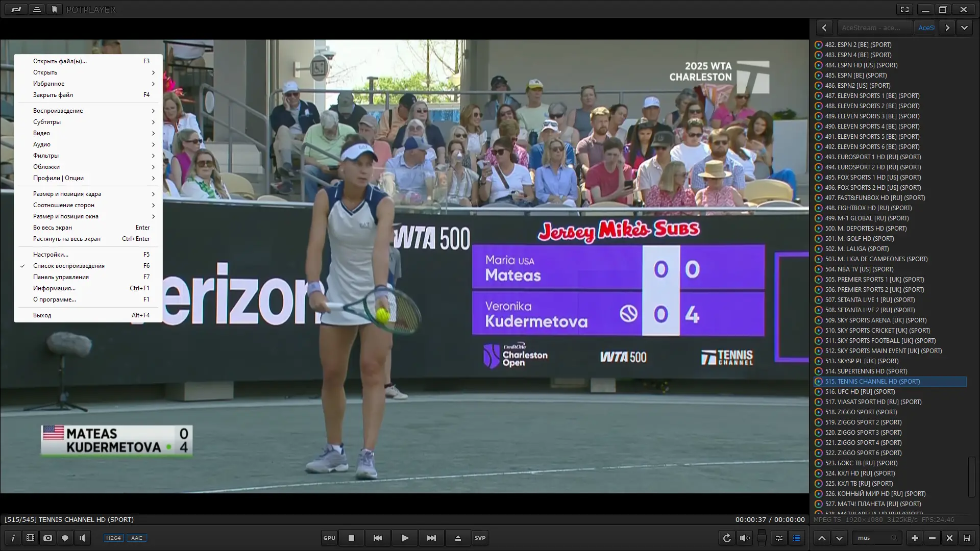Click the rotate/repeat arrow icon
This screenshot has height=551, width=980.
727,538
